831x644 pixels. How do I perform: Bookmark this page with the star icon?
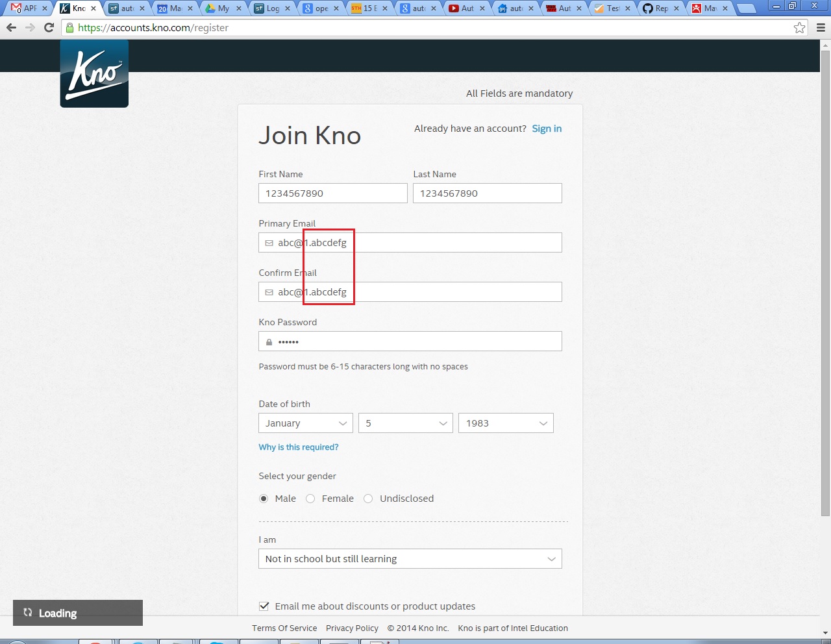[799, 28]
